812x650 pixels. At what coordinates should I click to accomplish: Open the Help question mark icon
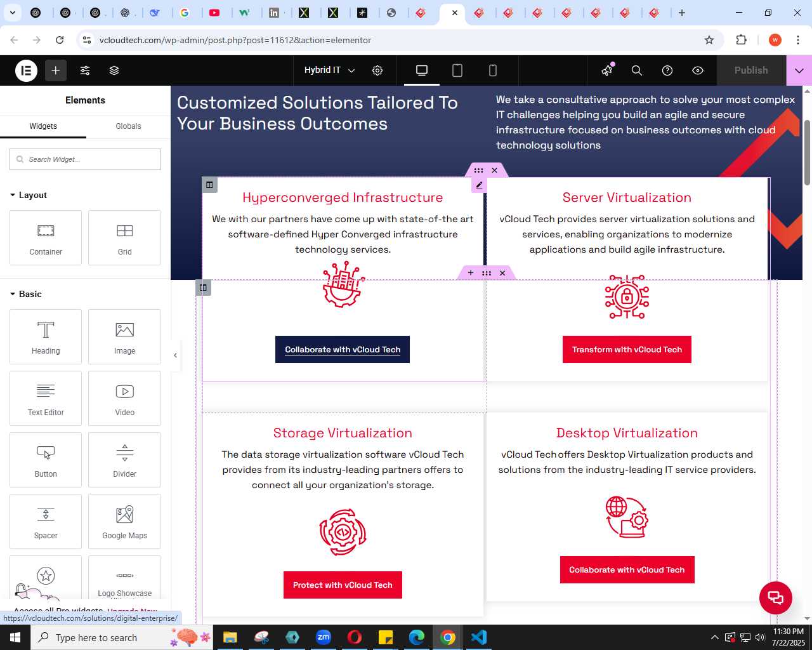[x=667, y=70]
